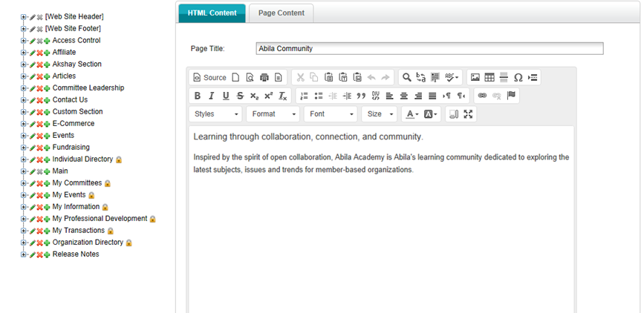Click the Create Div Container icon
644x313 pixels.
point(375,96)
